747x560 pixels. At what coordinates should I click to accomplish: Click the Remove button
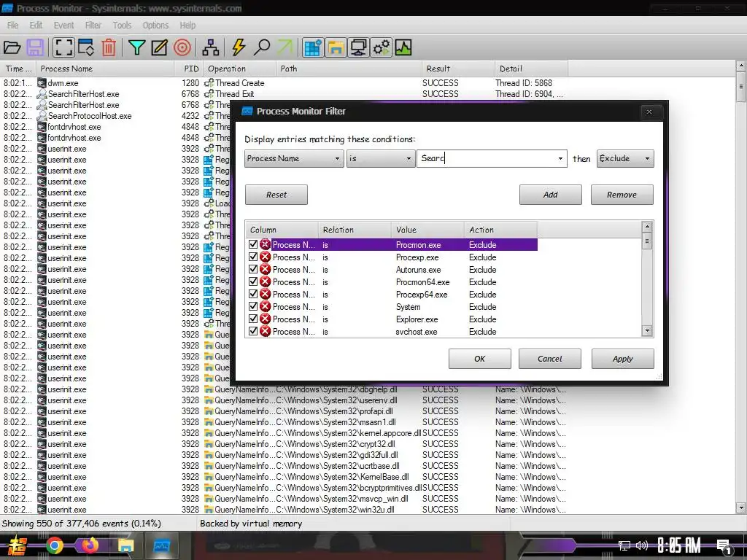(x=622, y=195)
